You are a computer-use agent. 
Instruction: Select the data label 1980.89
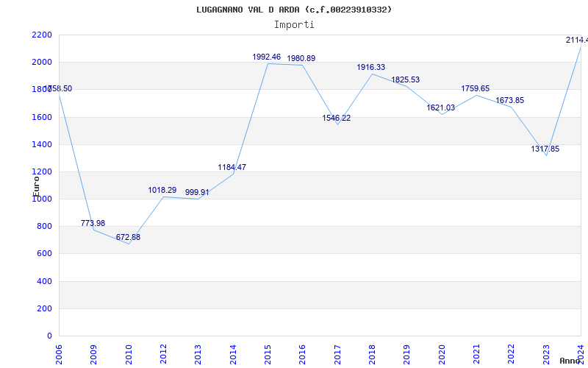click(301, 59)
